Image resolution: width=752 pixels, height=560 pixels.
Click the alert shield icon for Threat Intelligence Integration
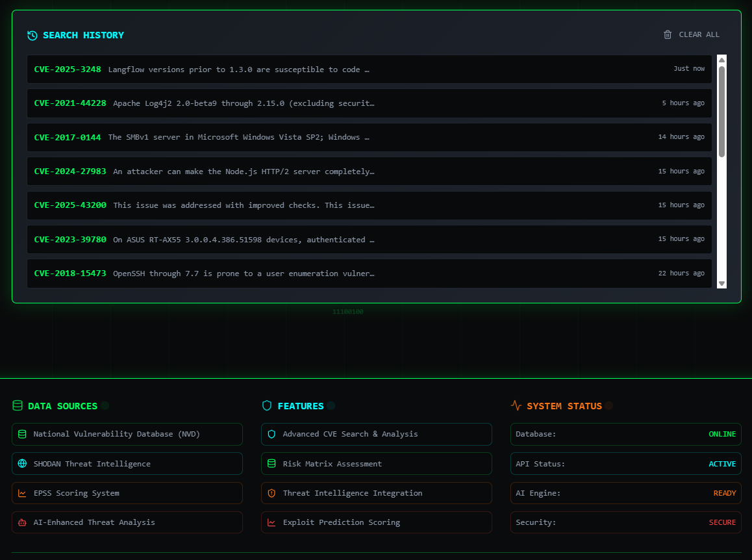[x=271, y=493]
